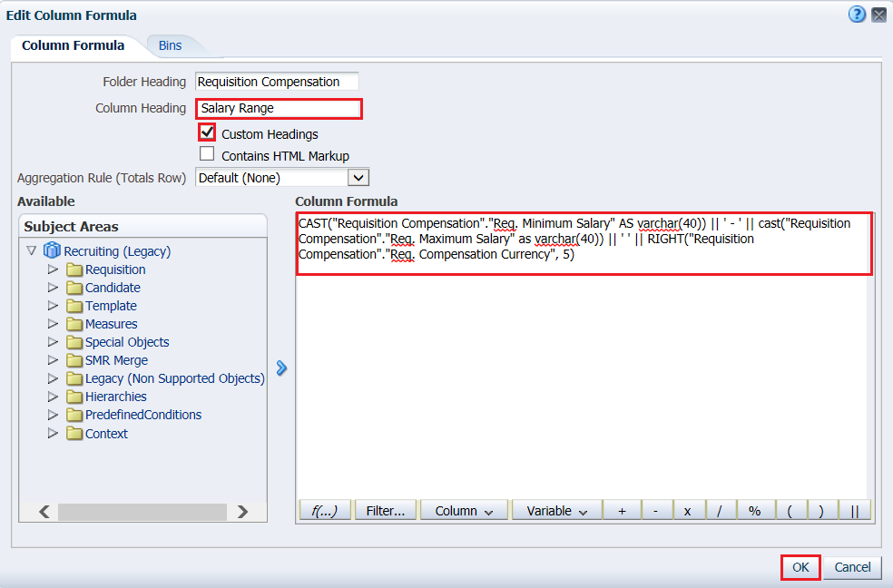
Task: Insert the concatenation || operator
Action: coord(854,511)
